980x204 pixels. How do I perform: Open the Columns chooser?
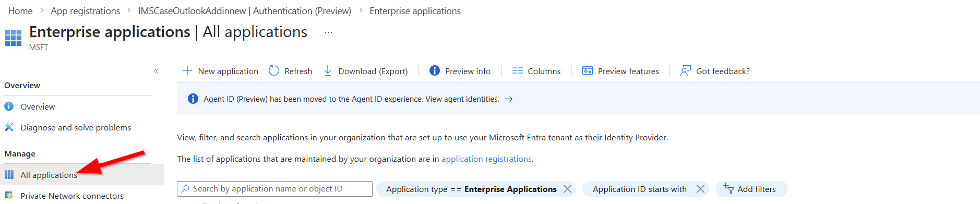click(536, 71)
